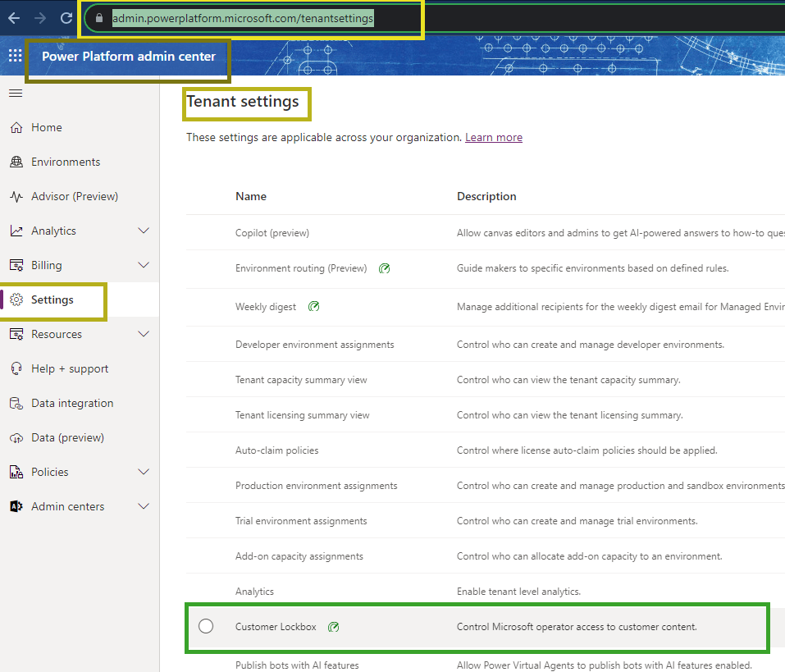
Task: Click the browser back arrow
Action: pyautogui.click(x=14, y=17)
